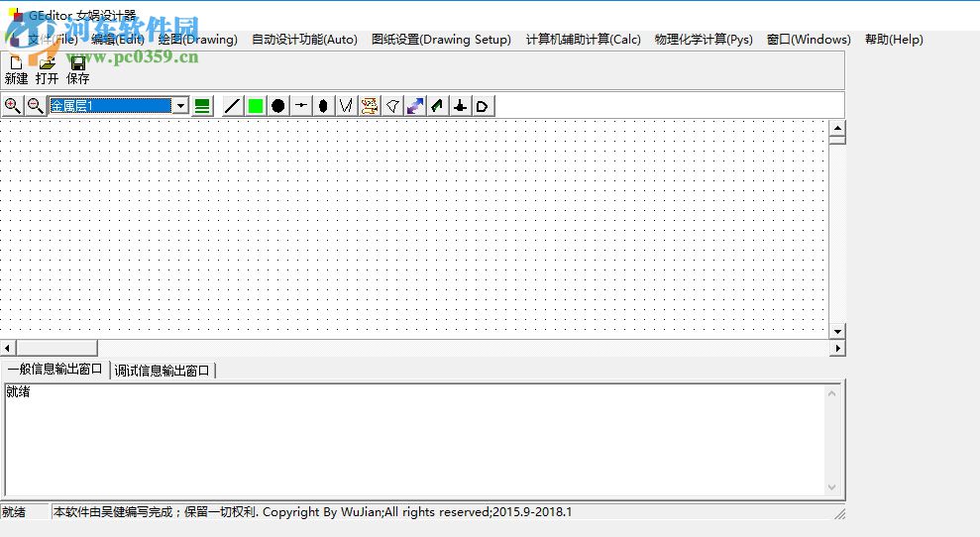Viewport: 980px width, 537px height.
Task: Open the 编辑(Edit) menu
Action: pos(118,40)
